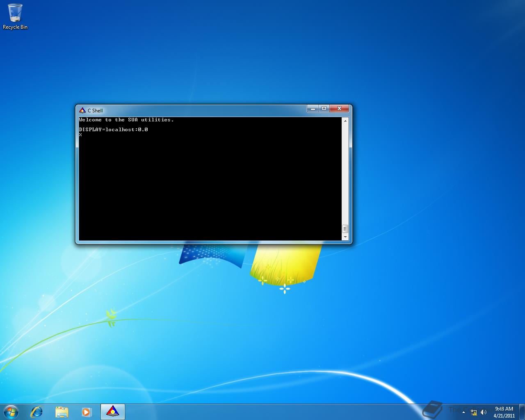Click the scroll down arrow in C Shell
Viewport: 525px width, 420px height.
[345, 237]
